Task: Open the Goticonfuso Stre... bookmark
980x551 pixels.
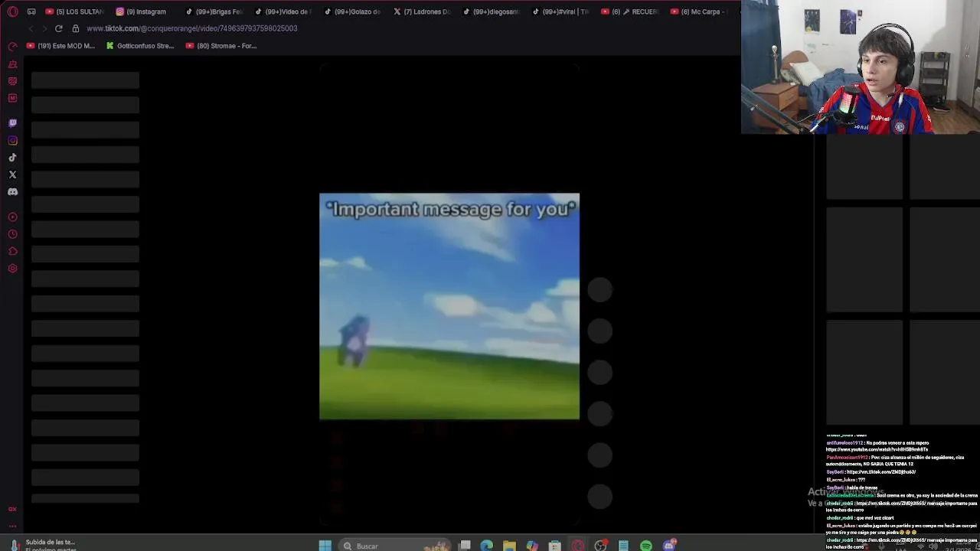Action: (x=140, y=46)
